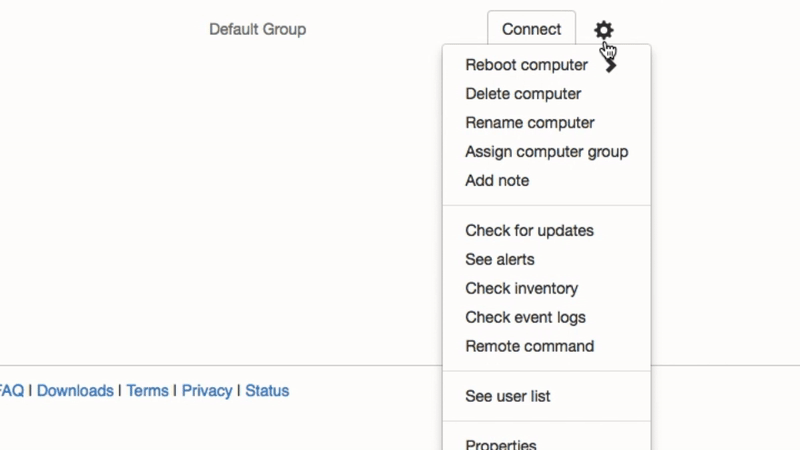Open Assign computer group option

point(546,152)
